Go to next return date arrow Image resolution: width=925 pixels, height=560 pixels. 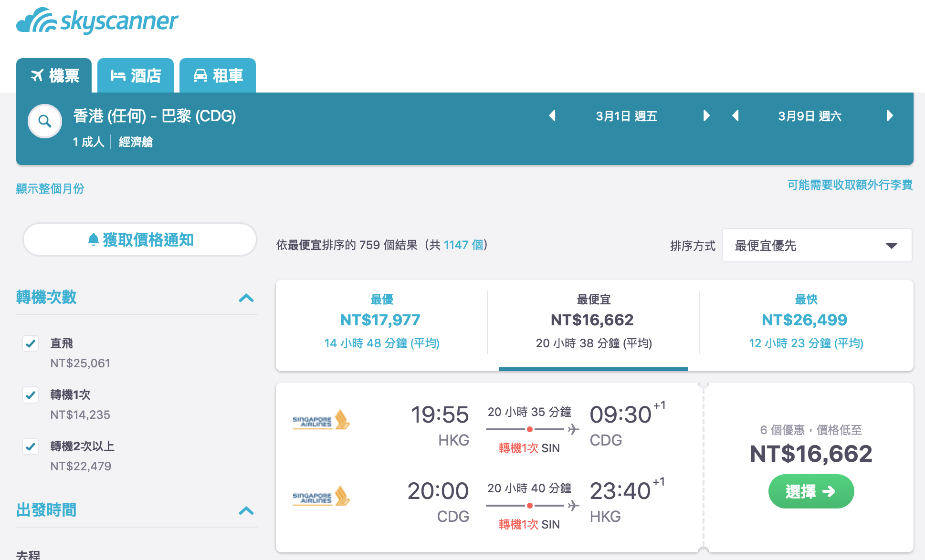point(890,116)
